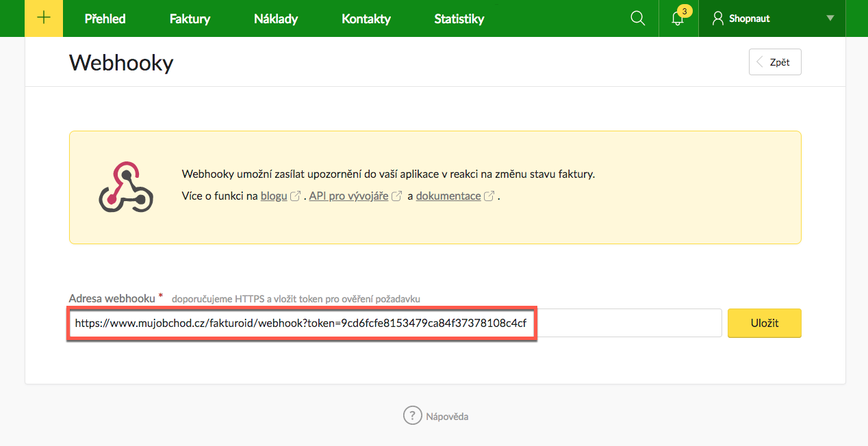The height and width of the screenshot is (446, 868).
Task: Click the user profile icon beside Shopnaut
Action: click(x=717, y=18)
